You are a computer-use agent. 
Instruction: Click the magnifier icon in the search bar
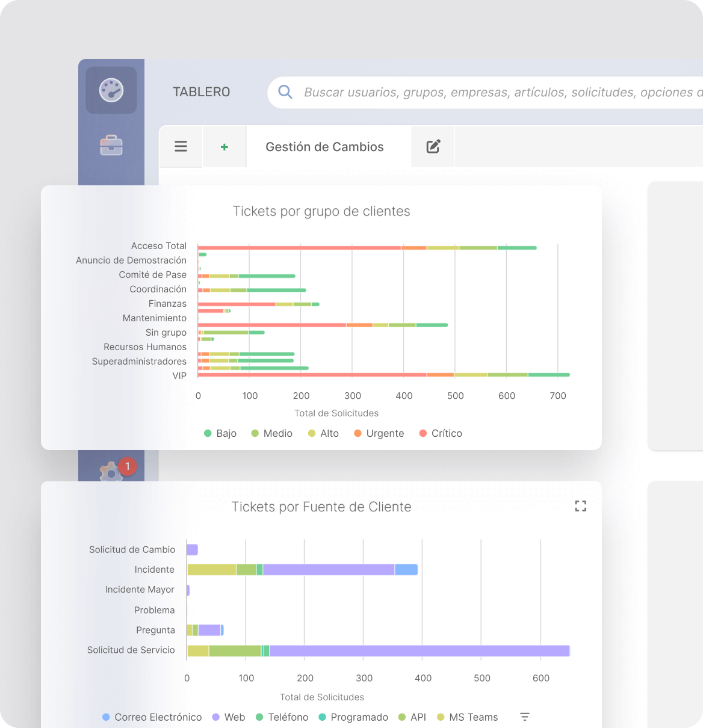[x=285, y=91]
